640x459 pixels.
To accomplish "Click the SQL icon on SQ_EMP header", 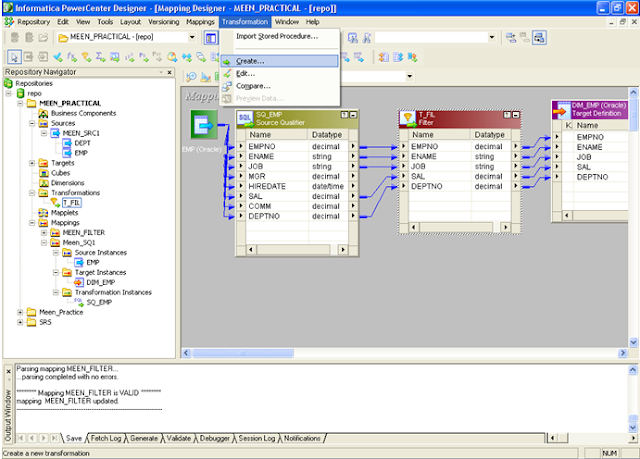I will tap(245, 119).
